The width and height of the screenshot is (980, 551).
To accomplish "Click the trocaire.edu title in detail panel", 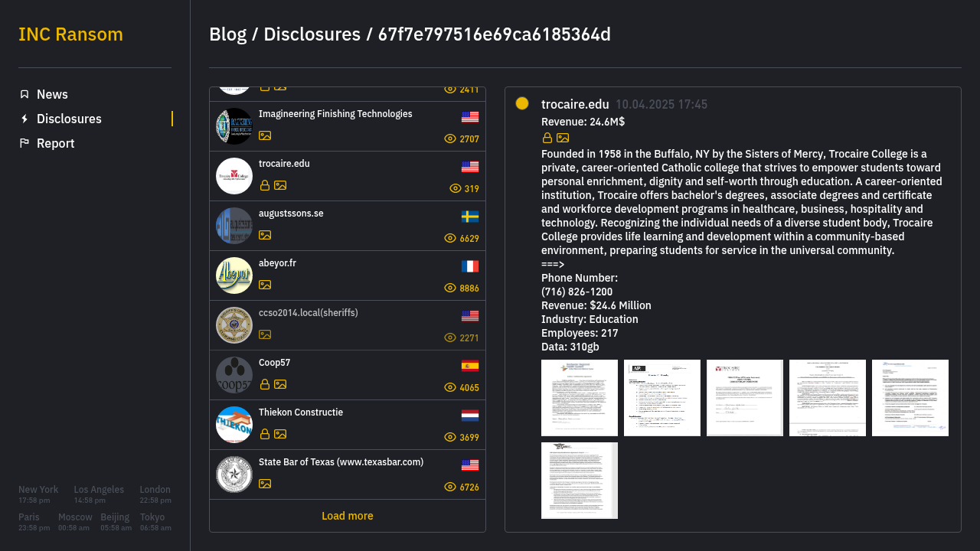I will coord(575,104).
